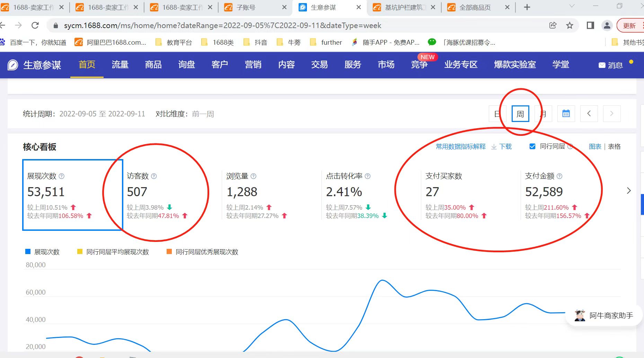
Task: Switch to the 竞争 navigation tab
Action: coord(419,65)
